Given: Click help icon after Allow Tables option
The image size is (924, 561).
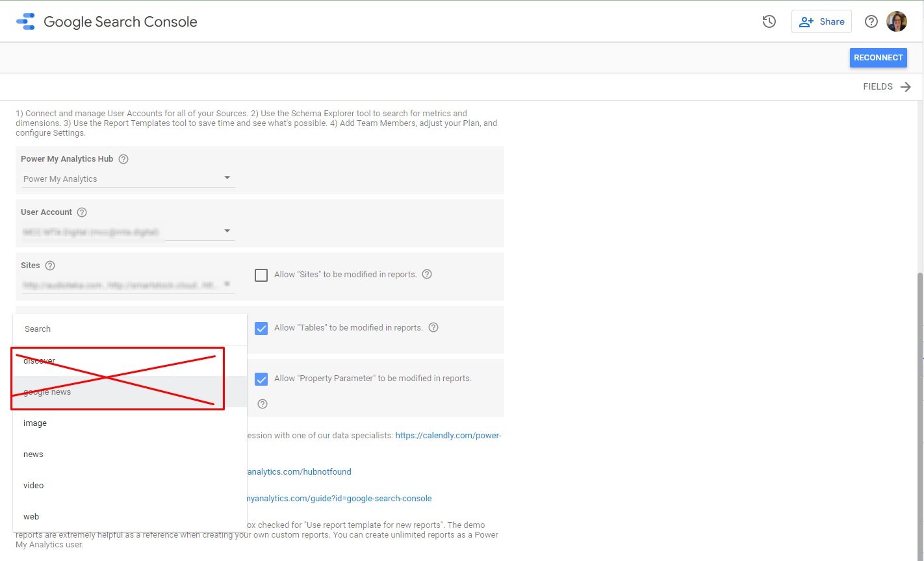Looking at the screenshot, I should [433, 327].
